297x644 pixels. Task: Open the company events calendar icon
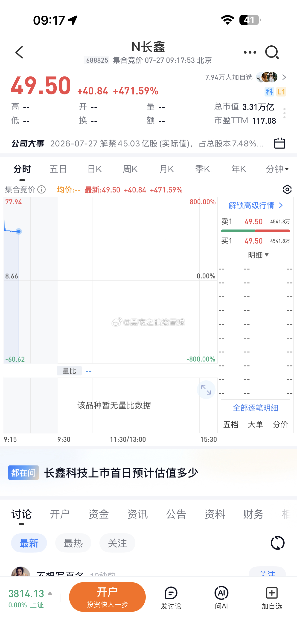pos(280,143)
